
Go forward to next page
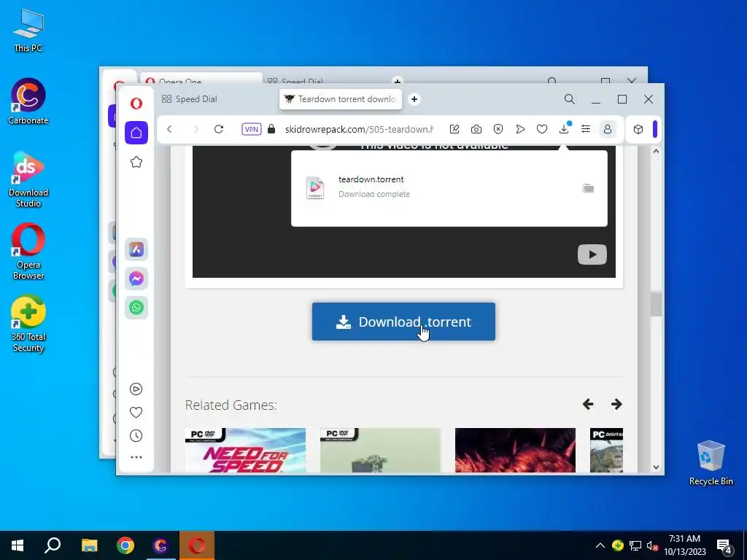[x=196, y=129]
